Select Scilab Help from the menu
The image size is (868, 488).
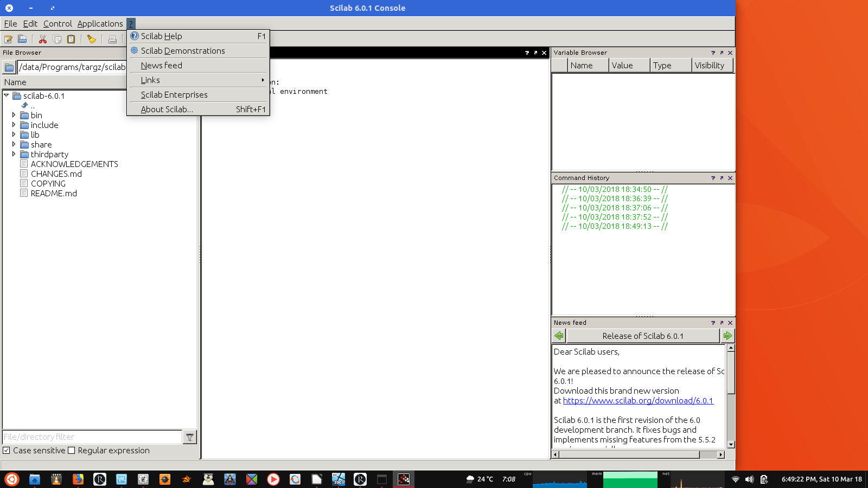point(198,36)
